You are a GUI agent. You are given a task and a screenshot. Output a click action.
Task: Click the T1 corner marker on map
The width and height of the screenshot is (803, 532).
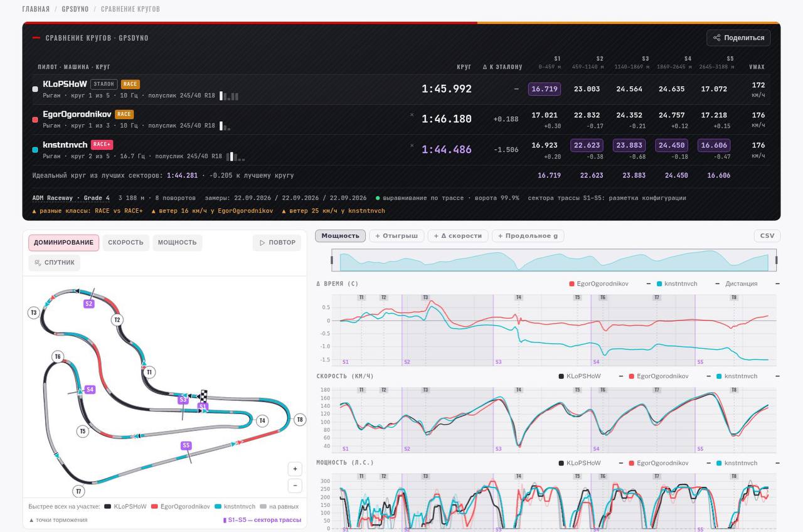(x=149, y=372)
